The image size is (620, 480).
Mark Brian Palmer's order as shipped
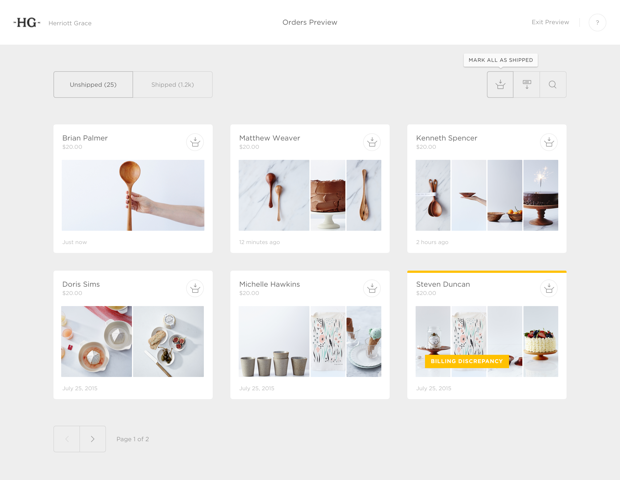click(195, 142)
